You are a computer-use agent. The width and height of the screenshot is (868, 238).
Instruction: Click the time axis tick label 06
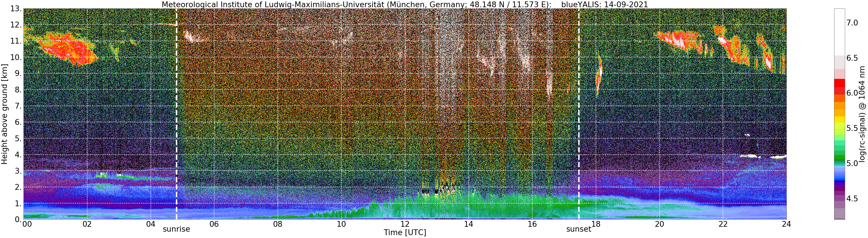click(214, 224)
